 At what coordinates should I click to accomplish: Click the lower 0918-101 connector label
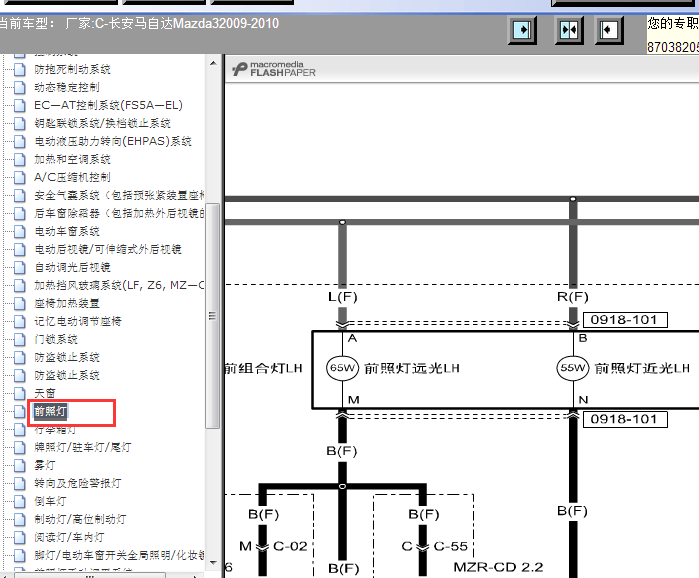(x=625, y=419)
